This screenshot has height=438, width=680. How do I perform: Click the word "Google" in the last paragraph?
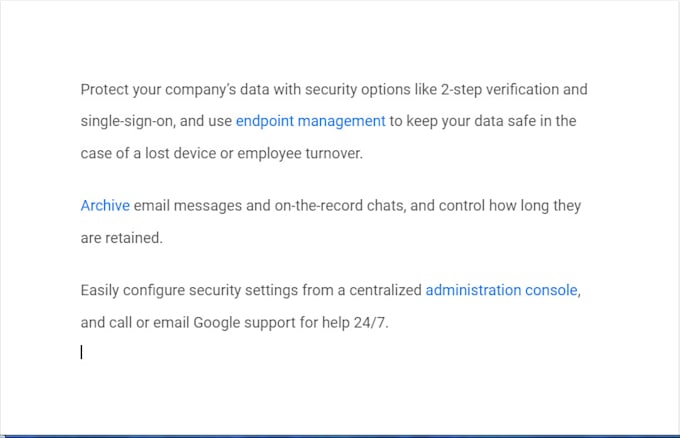pyautogui.click(x=221, y=323)
